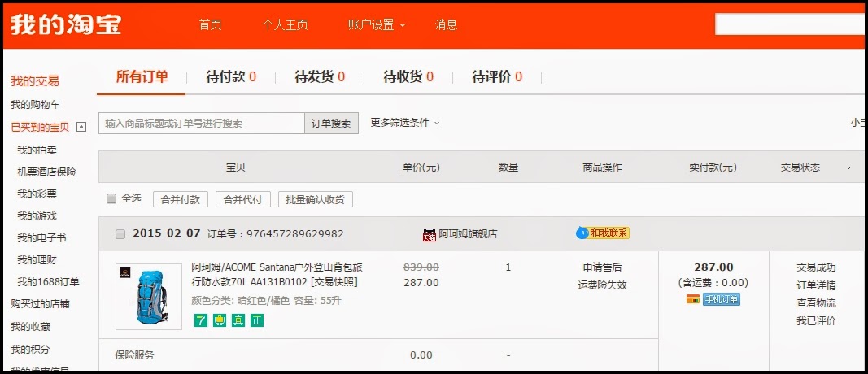Click the 合并代付 button
This screenshot has height=374, width=868.
coord(243,199)
